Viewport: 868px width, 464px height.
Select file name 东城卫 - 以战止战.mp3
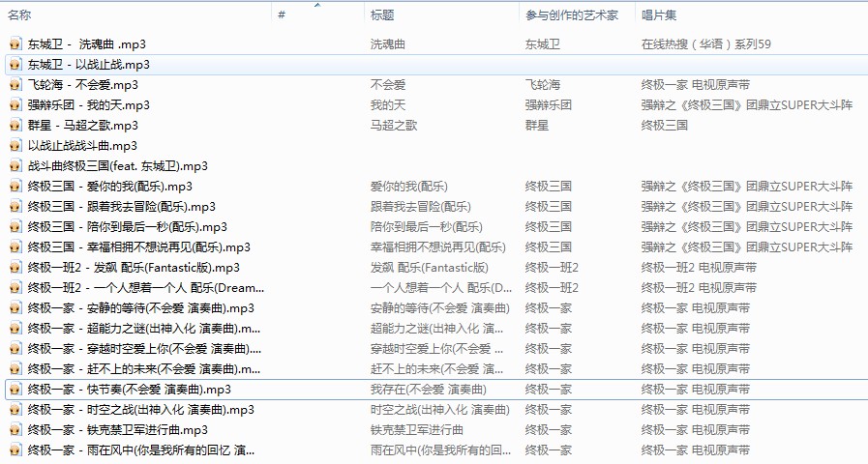click(89, 65)
